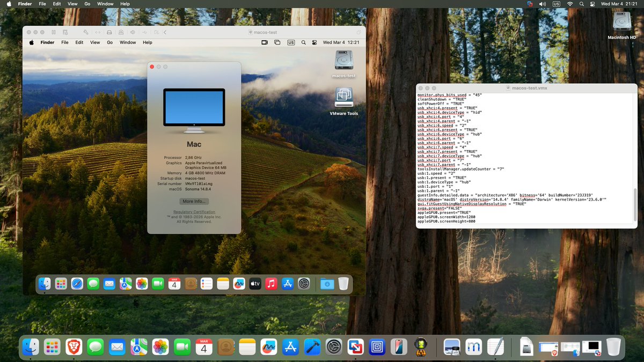The width and height of the screenshot is (644, 362).
Task: Enter full screen with the arrows icon
Action: pyautogui.click(x=98, y=32)
